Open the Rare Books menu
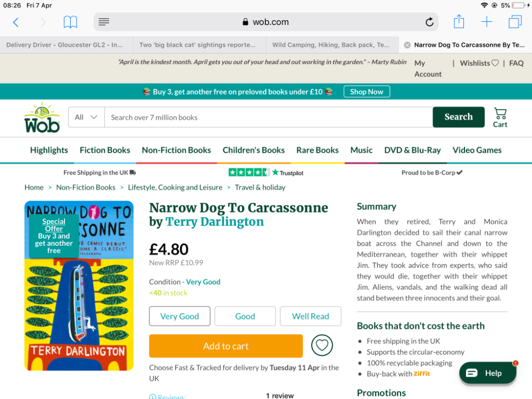This screenshot has width=532, height=399. [317, 150]
